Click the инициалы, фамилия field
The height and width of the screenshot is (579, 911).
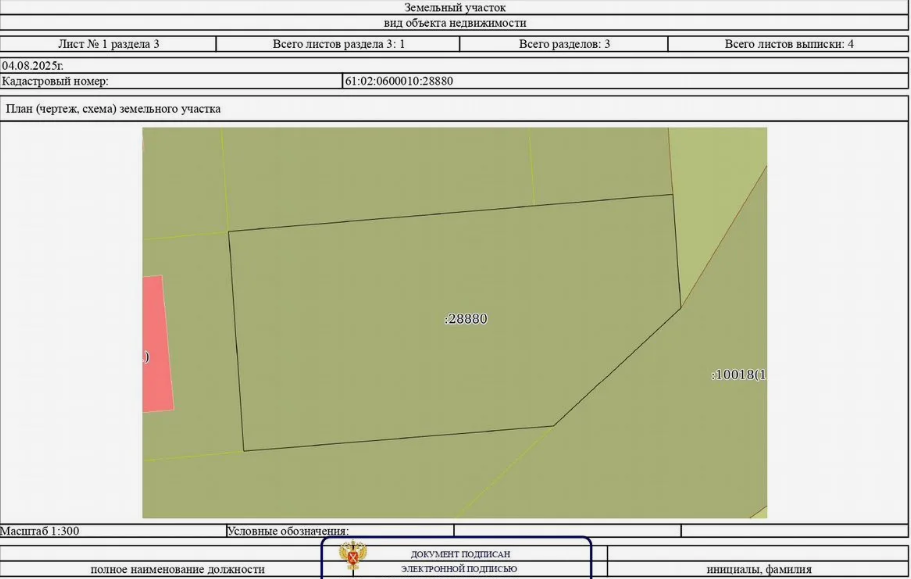click(759, 569)
